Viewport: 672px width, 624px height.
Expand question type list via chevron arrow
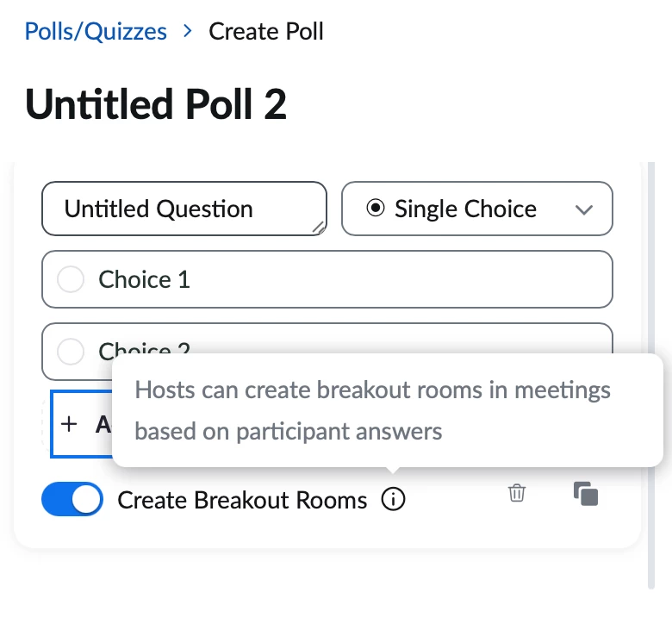(x=584, y=209)
